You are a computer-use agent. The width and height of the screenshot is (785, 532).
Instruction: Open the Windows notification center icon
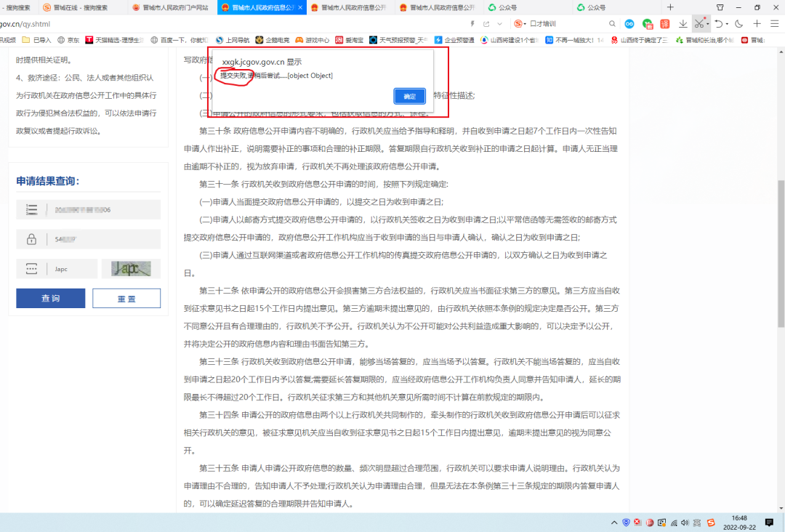770,523
